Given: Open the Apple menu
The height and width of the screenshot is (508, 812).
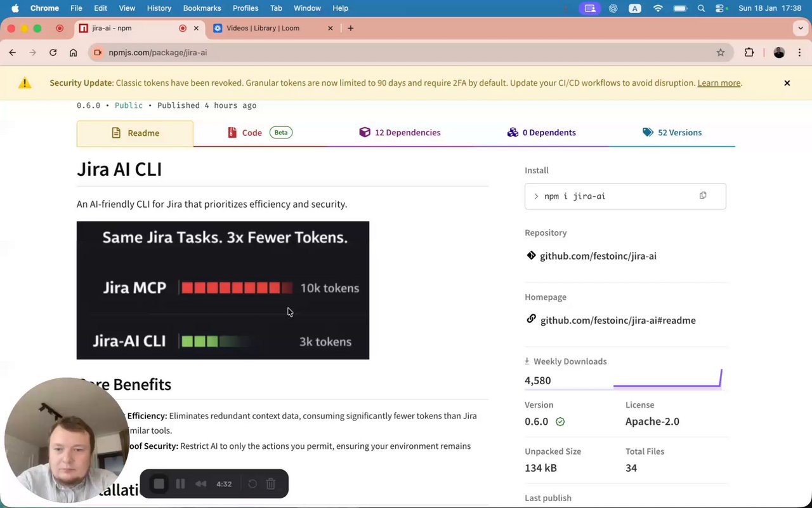Looking at the screenshot, I should pyautogui.click(x=15, y=8).
